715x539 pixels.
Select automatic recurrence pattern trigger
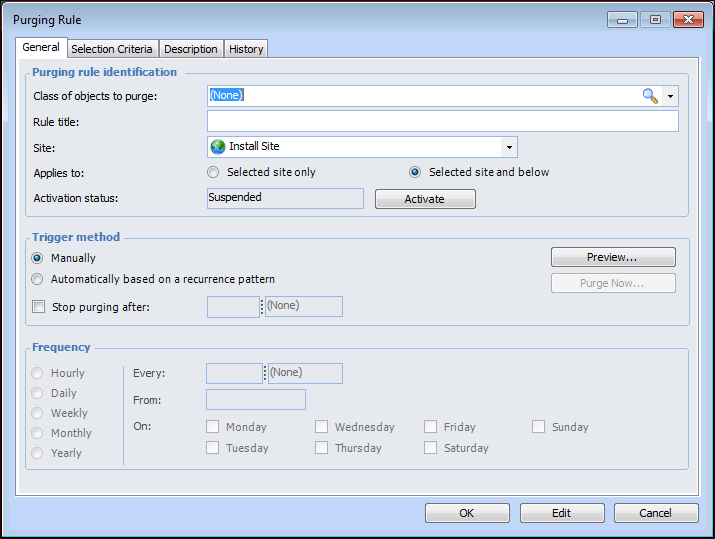38,280
